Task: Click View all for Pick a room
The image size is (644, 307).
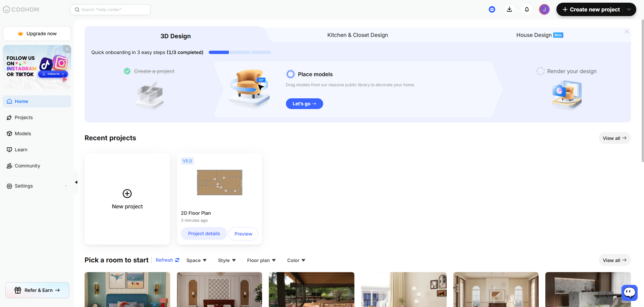Action: point(614,260)
